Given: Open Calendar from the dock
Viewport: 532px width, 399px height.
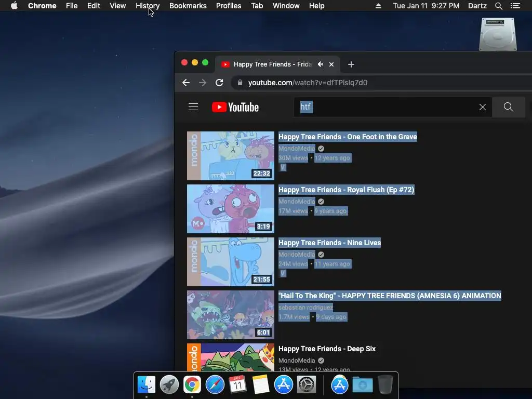Looking at the screenshot, I should (x=237, y=384).
